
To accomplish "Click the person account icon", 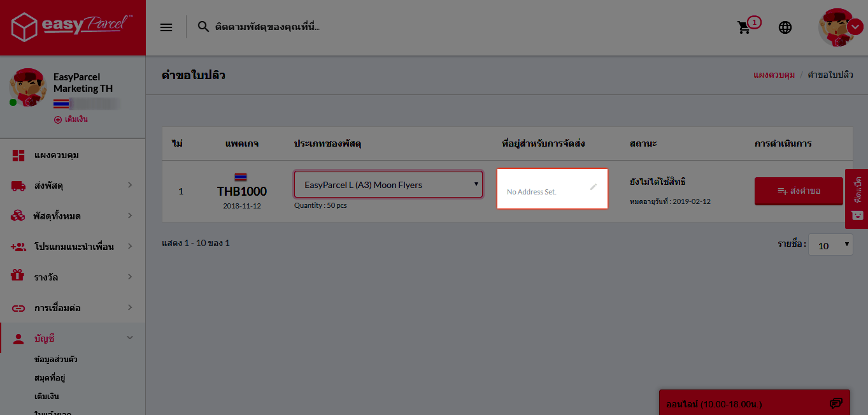I will tap(18, 338).
